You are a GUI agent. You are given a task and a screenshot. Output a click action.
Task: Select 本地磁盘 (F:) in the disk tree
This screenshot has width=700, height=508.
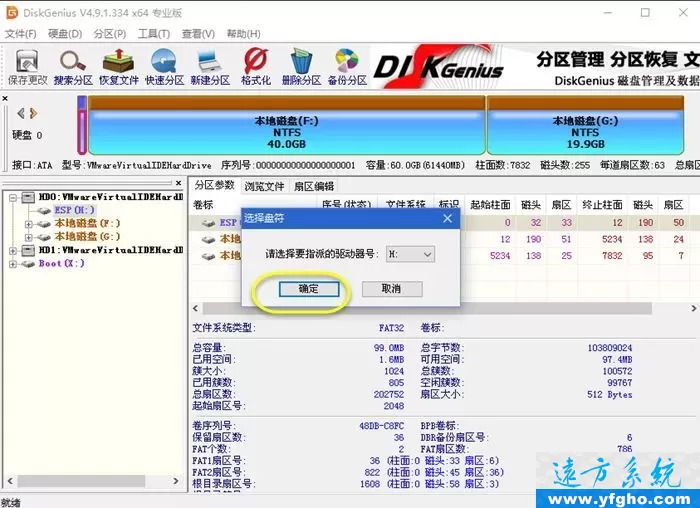pos(87,223)
